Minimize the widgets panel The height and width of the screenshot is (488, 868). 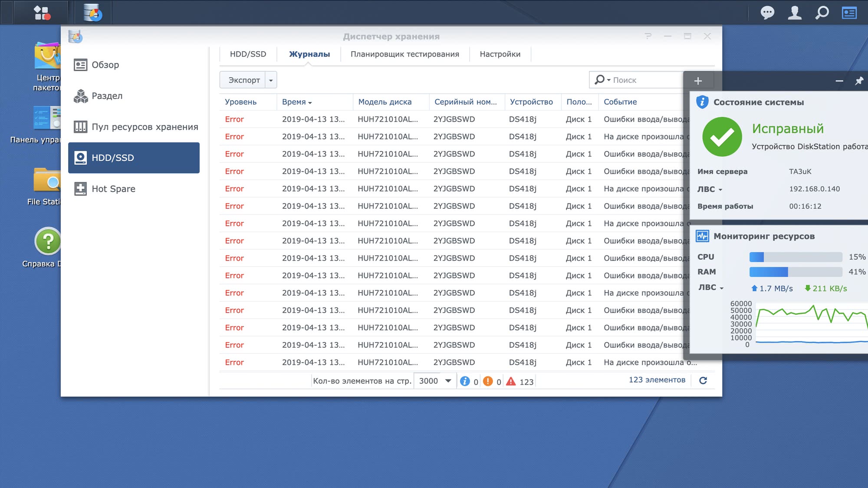[x=839, y=81]
